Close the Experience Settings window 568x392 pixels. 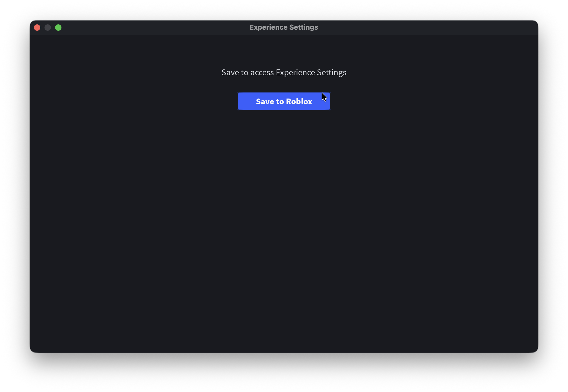pyautogui.click(x=37, y=28)
